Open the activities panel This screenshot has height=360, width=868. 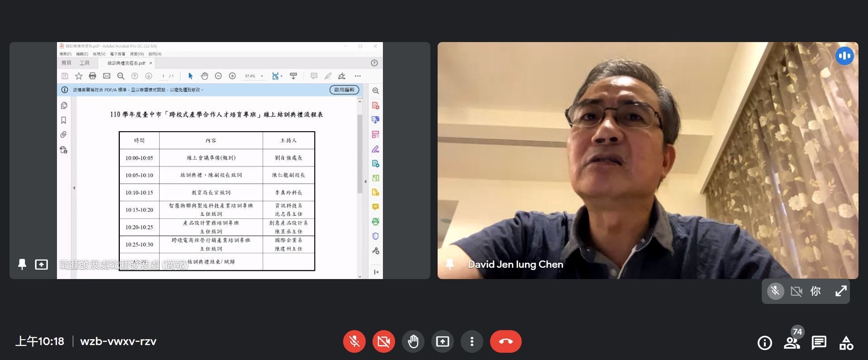[x=846, y=343]
